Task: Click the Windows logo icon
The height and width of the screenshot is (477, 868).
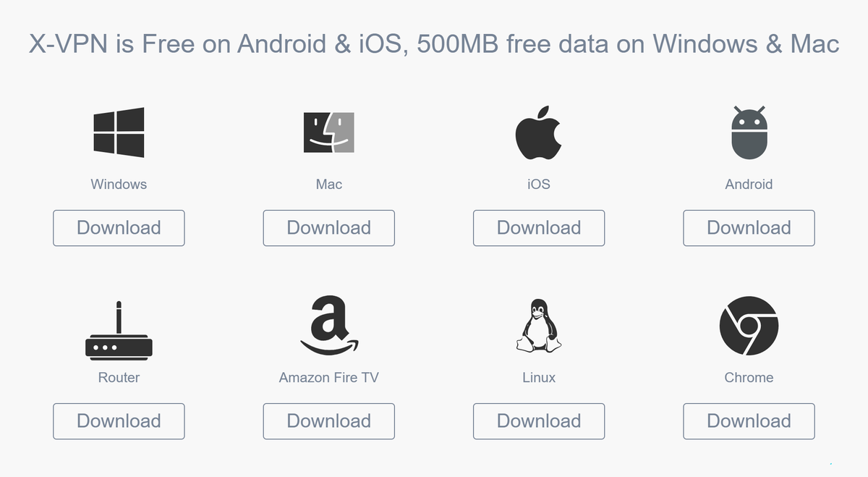Action: (x=119, y=132)
